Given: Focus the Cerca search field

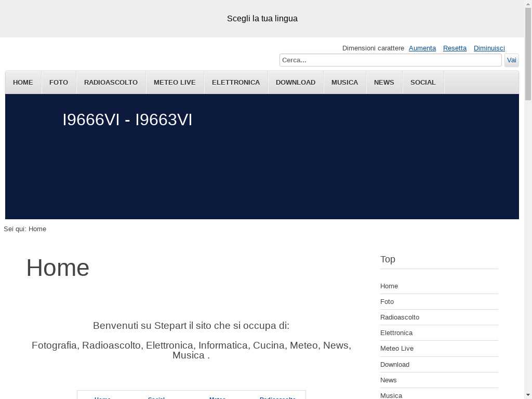Looking at the screenshot, I should tap(390, 60).
